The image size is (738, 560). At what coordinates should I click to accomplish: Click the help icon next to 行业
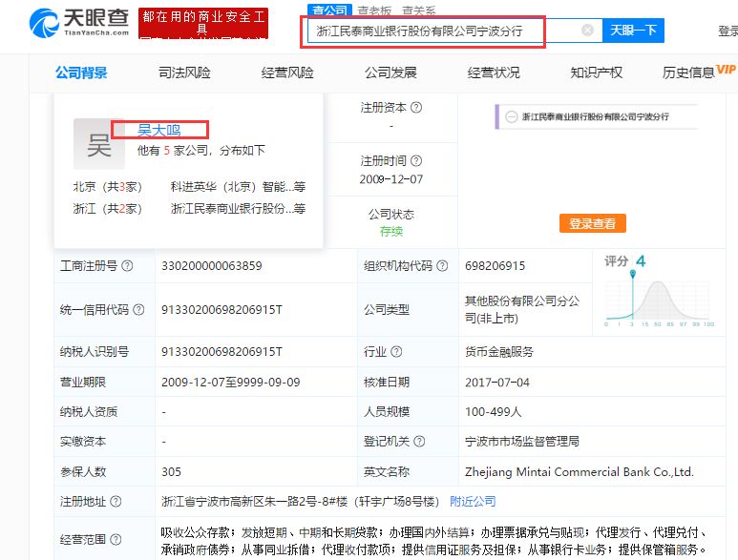point(396,351)
